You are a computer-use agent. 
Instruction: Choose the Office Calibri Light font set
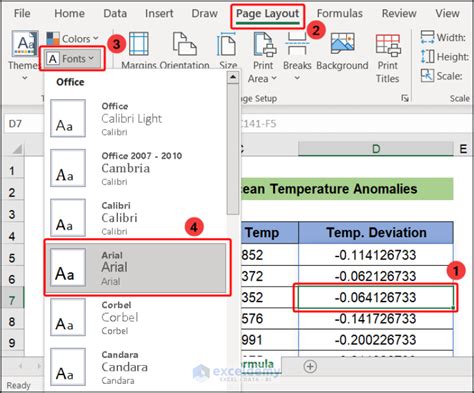point(136,118)
